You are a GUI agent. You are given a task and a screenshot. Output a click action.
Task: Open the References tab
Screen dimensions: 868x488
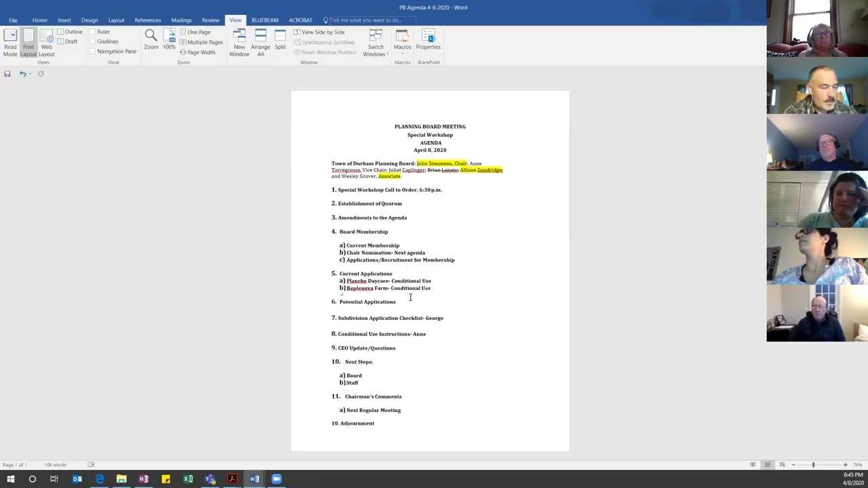pyautogui.click(x=148, y=20)
